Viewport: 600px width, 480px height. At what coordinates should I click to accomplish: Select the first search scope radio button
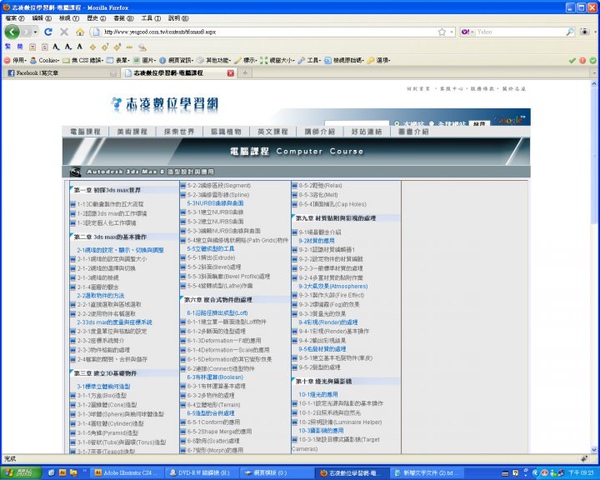(x=397, y=124)
